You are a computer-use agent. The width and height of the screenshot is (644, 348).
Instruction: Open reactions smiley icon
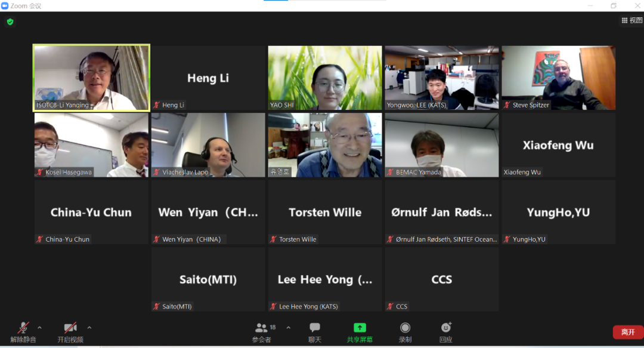click(x=446, y=327)
